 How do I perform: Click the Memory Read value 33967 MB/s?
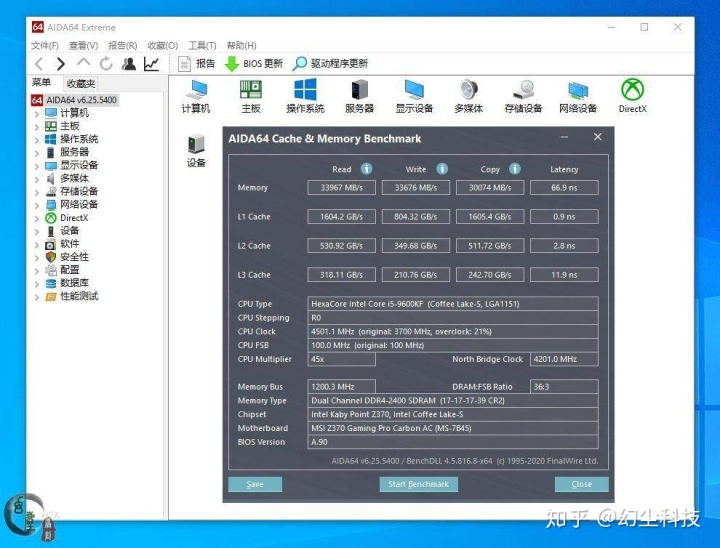pos(341,187)
